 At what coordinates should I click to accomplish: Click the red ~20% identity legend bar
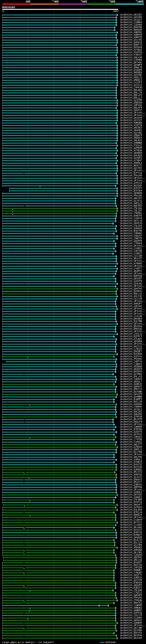point(16,4)
